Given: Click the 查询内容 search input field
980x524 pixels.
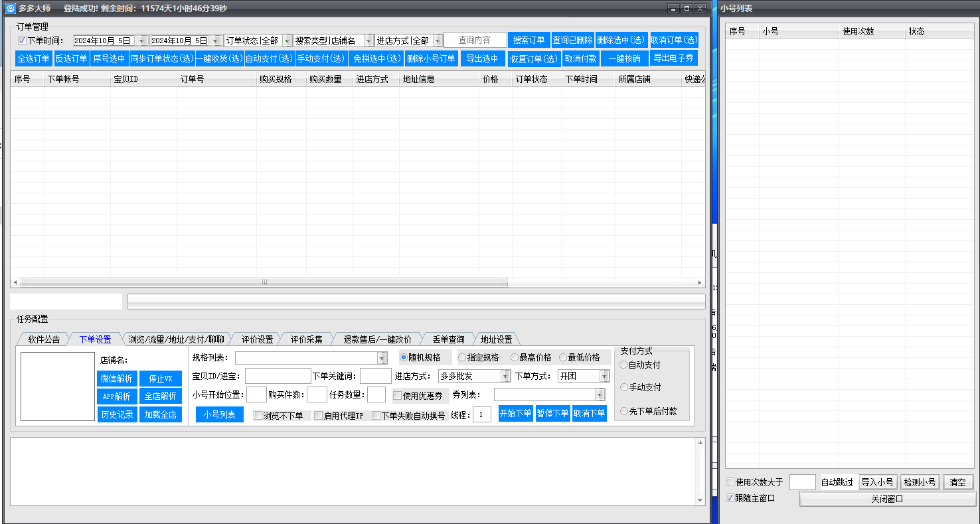Looking at the screenshot, I should point(474,41).
